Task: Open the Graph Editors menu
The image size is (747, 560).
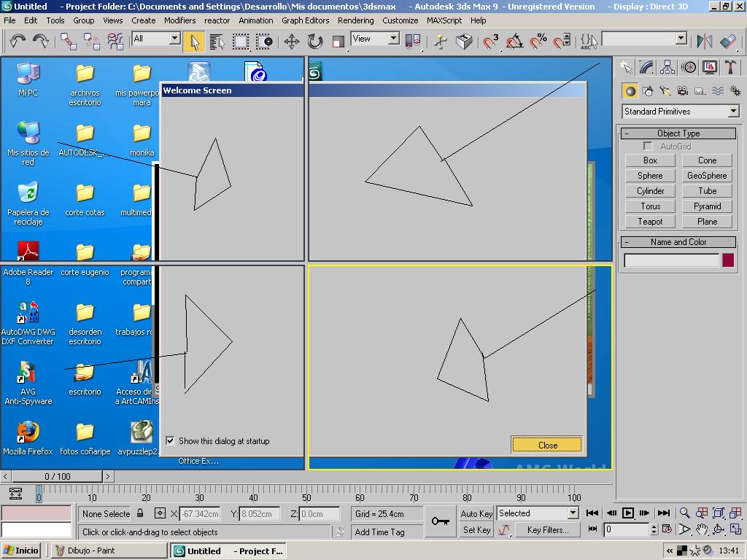Action: coord(305,20)
